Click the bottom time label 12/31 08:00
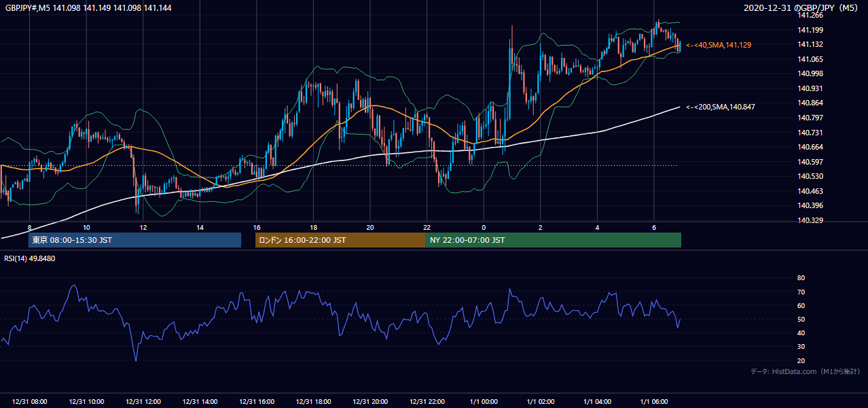The width and height of the screenshot is (868, 408). pyautogui.click(x=29, y=402)
